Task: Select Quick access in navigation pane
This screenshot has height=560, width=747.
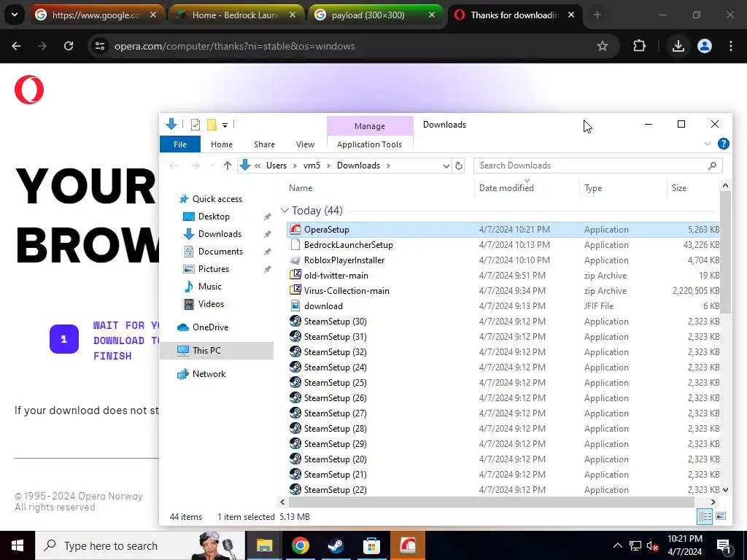Action: point(217,199)
